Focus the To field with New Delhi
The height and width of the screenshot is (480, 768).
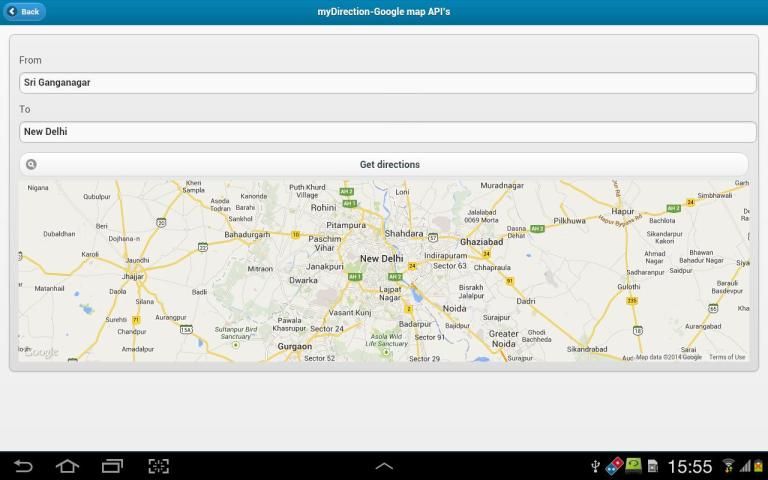tap(387, 132)
